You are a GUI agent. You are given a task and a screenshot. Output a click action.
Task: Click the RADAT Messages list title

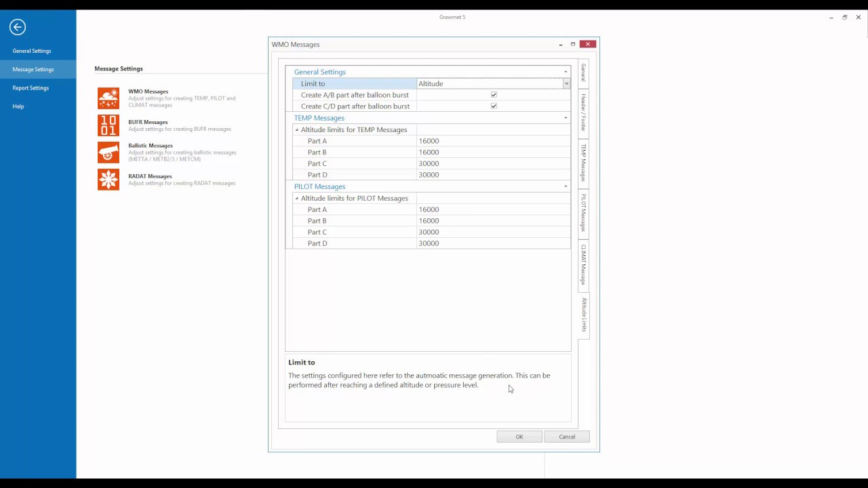[150, 176]
